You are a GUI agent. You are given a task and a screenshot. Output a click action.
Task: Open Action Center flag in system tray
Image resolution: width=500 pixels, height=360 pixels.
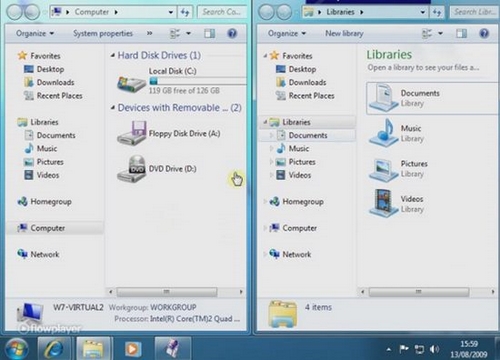tap(404, 349)
